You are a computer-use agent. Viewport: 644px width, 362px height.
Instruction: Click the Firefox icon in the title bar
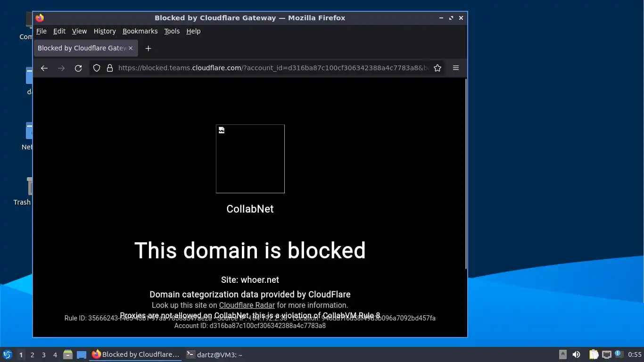coord(40,18)
